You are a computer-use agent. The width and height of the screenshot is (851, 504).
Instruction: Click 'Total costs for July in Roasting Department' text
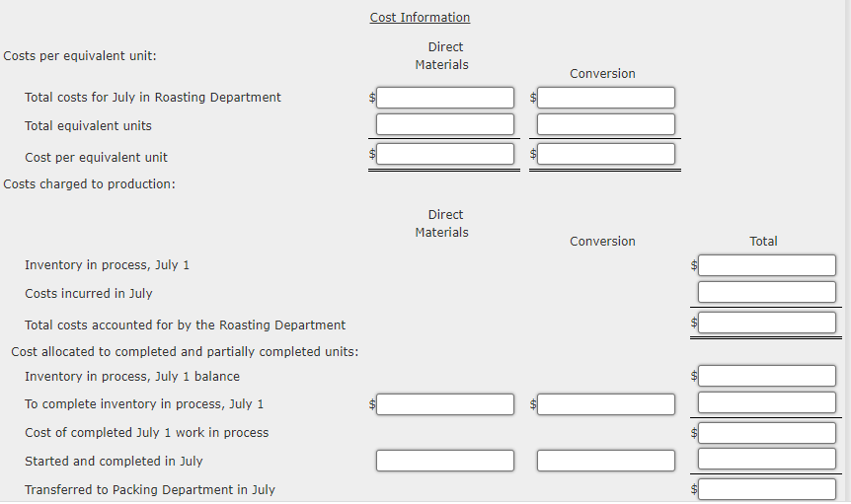point(152,98)
